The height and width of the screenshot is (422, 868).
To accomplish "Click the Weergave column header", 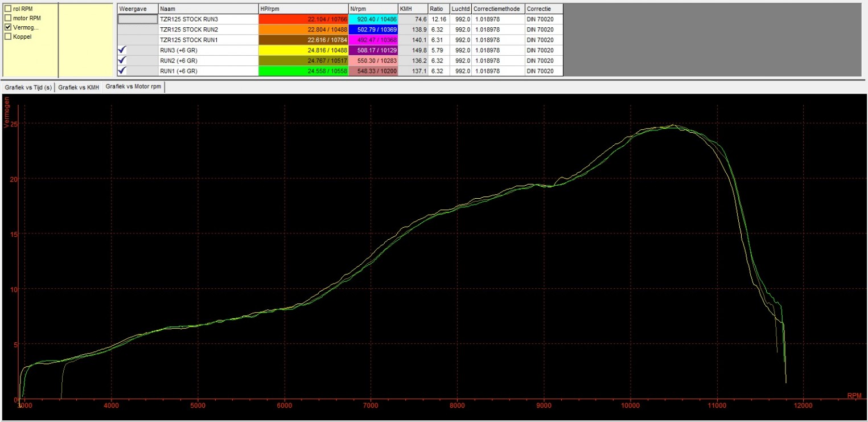I will click(x=138, y=9).
